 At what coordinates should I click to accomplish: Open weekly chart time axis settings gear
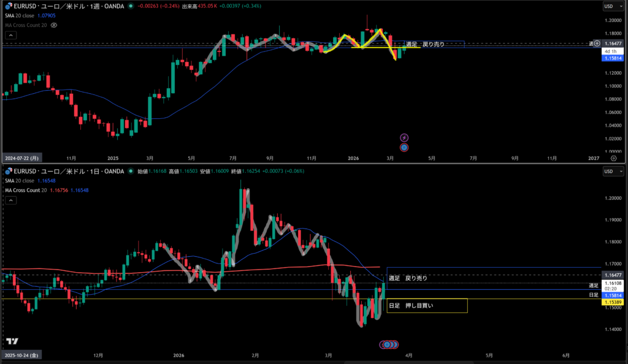pos(613,157)
